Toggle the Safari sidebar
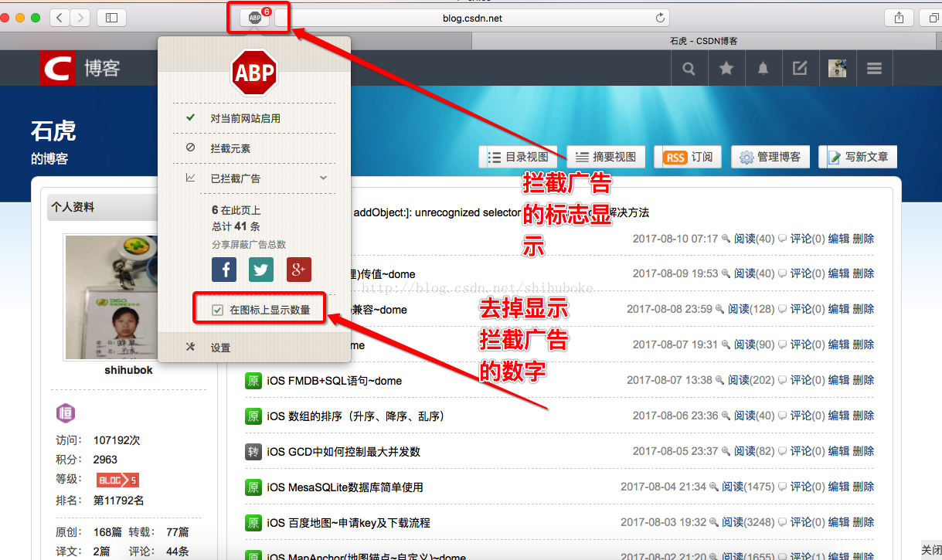Viewport: 942px width, 560px height. 109,17
